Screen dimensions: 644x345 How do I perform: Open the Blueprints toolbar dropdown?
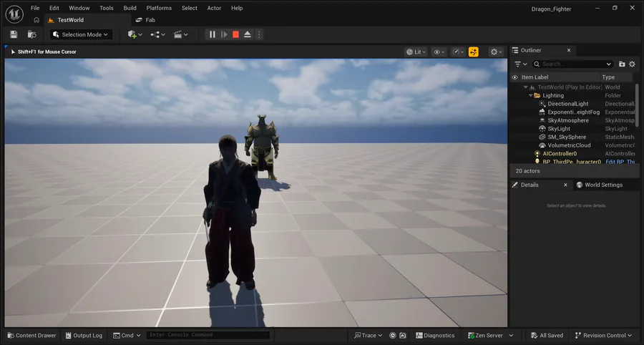tap(157, 34)
